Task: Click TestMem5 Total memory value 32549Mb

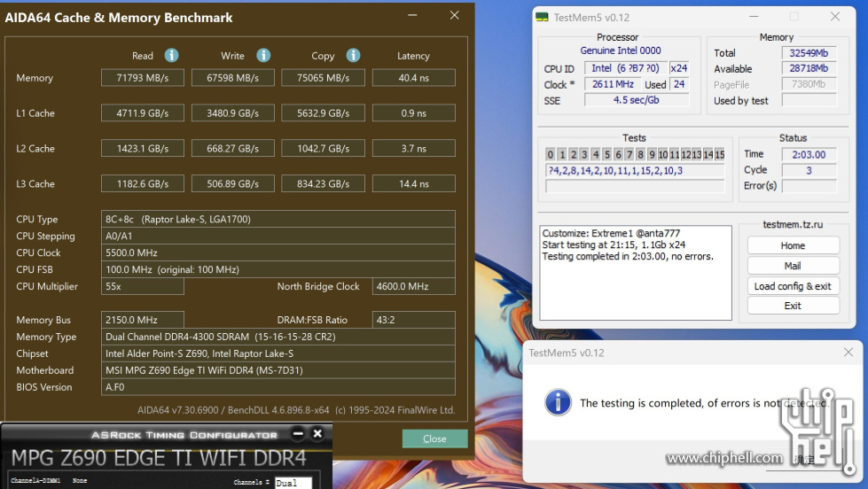Action: pyautogui.click(x=809, y=53)
